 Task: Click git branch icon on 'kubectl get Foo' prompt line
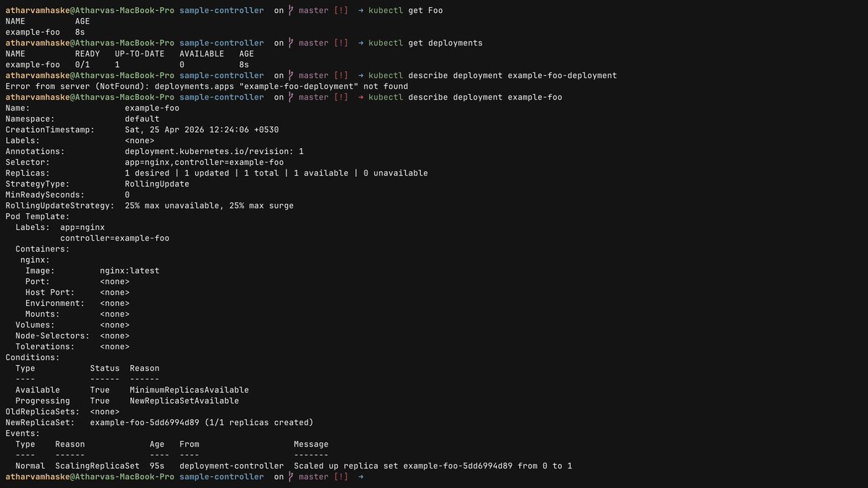click(x=291, y=11)
